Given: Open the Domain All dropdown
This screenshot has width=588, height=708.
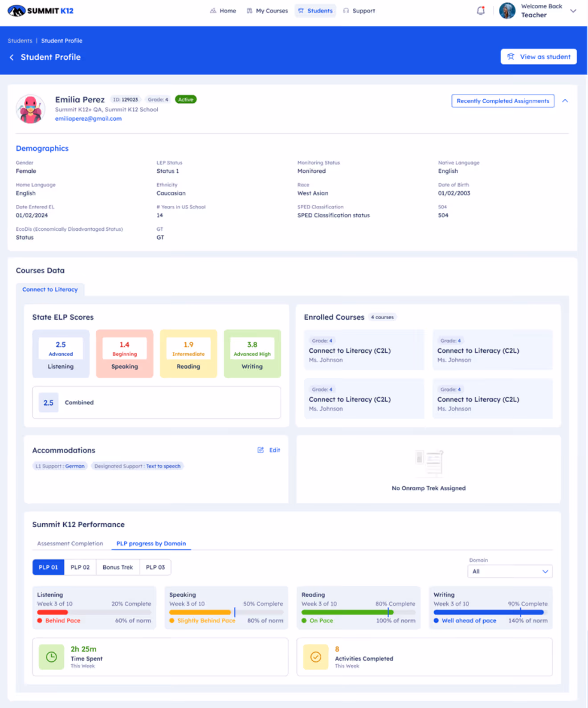Looking at the screenshot, I should [510, 571].
